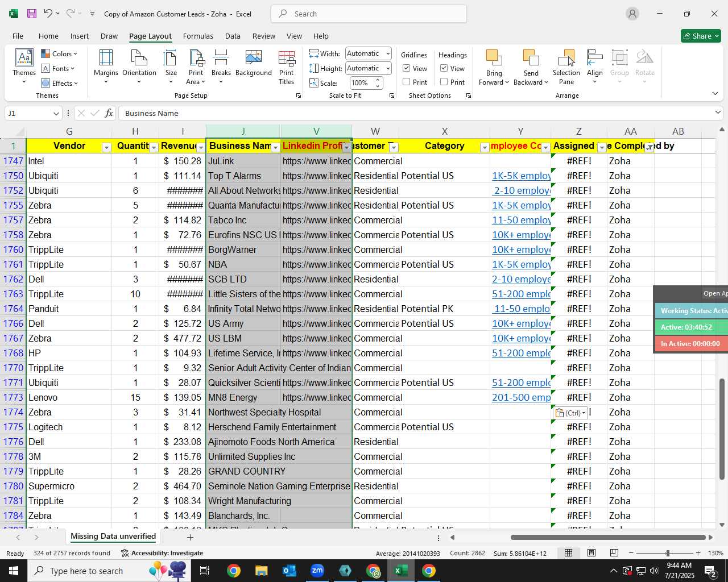Image resolution: width=728 pixels, height=582 pixels.
Task: Zoom in with the plus button
Action: 698,553
